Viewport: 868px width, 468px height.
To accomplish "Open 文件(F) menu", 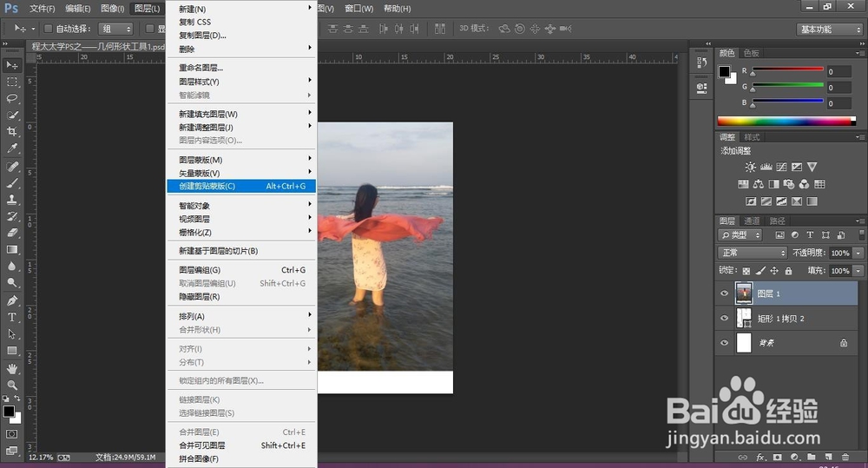I will [42, 9].
